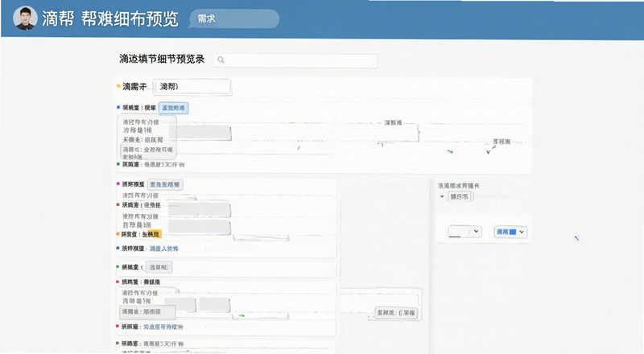Open the blue link in the teal-dot row
644x354 pixels.
coord(163,249)
